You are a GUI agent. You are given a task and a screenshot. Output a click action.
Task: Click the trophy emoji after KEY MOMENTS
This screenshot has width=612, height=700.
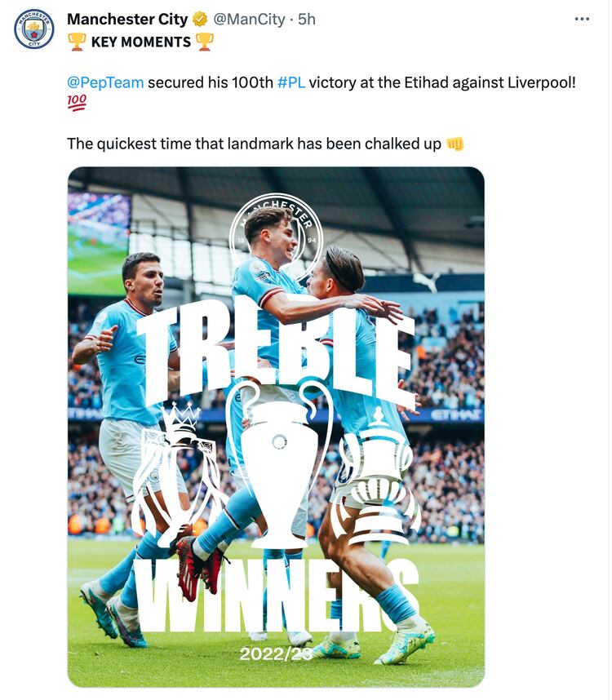(205, 42)
